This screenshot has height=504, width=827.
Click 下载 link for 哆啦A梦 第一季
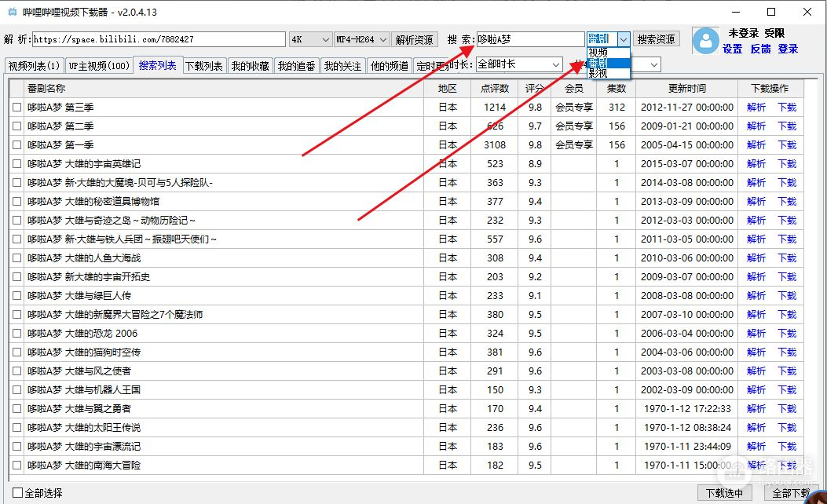coord(786,145)
